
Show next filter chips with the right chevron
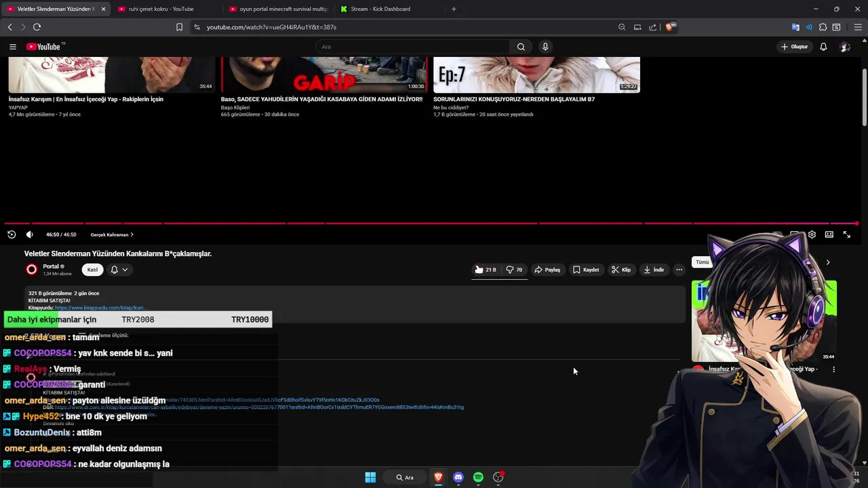tap(827, 262)
